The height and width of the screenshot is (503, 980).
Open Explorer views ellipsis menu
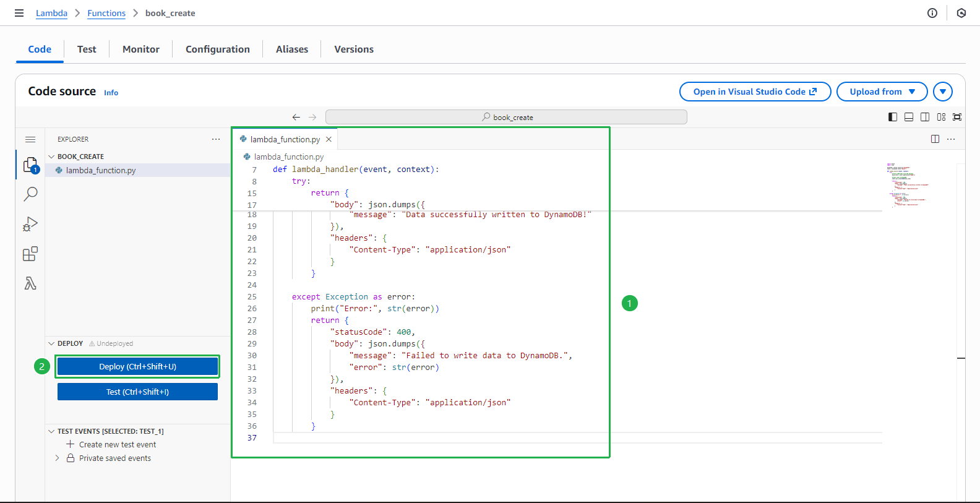[216, 139]
